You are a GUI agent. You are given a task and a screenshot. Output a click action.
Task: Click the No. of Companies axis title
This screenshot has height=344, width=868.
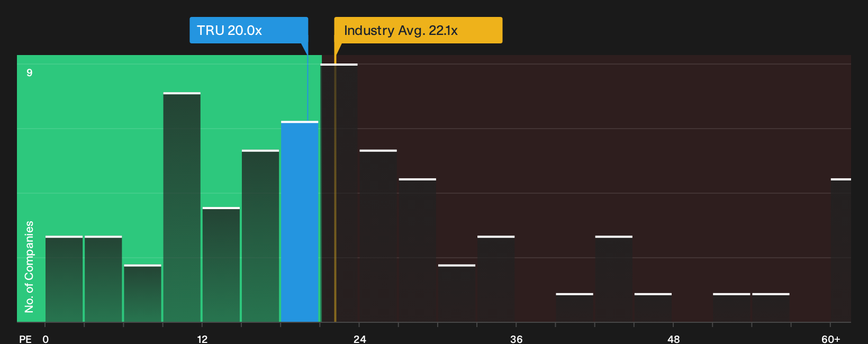[x=29, y=267]
